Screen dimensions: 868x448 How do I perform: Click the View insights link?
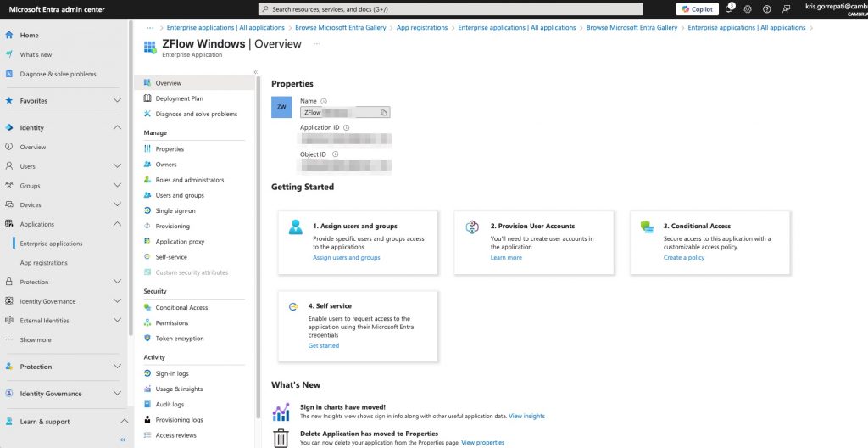[526, 416]
